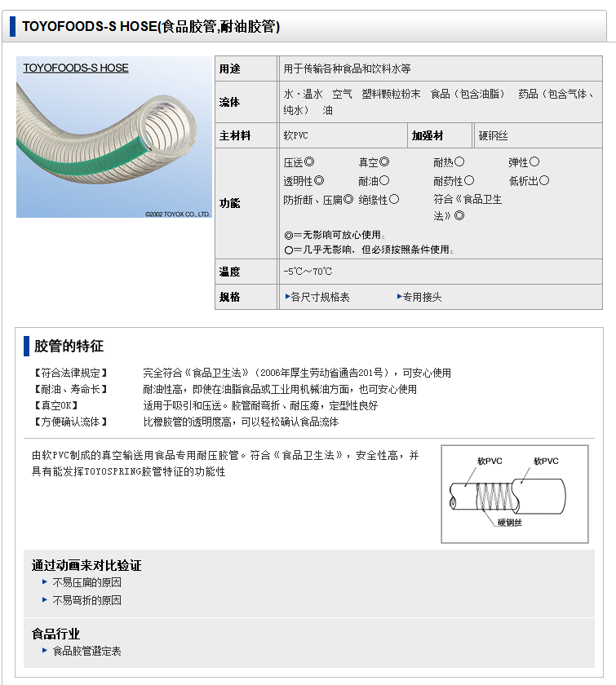616x685 pixels.
Task: Open the 专用接头 fittings link
Action: (x=422, y=298)
